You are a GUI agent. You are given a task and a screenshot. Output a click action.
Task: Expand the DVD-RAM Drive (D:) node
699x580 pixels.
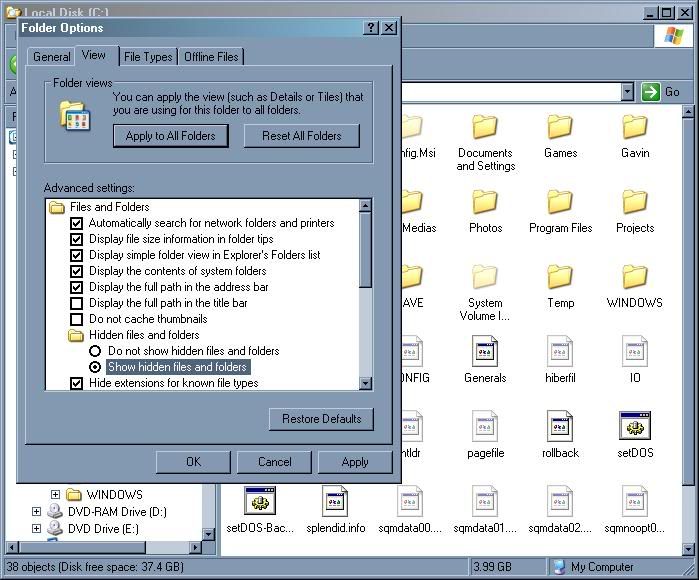37,511
